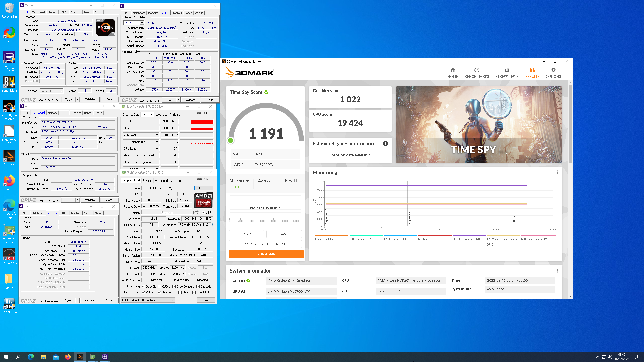Expand the VCN Clock sensor dropdown
Viewport: 644px width, 362px height.
pyautogui.click(x=157, y=135)
